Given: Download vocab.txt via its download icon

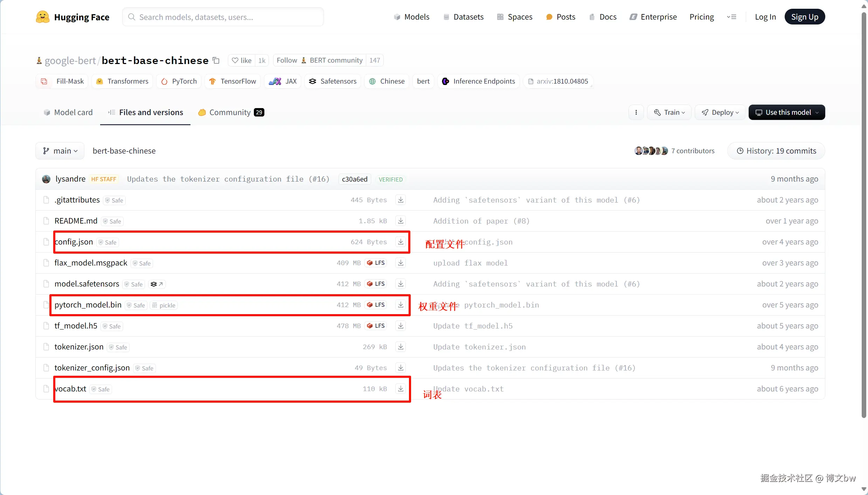Looking at the screenshot, I should (x=401, y=389).
